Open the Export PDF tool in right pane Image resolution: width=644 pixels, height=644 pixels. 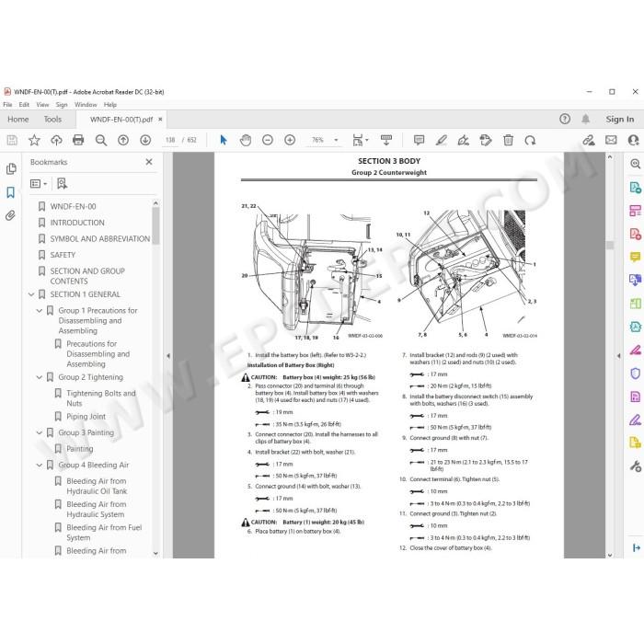(x=635, y=188)
